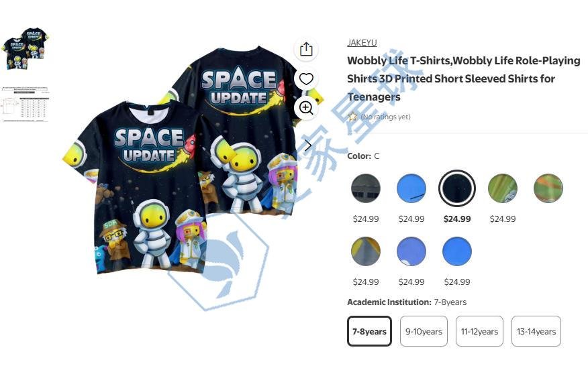Choose the 9-10years size option

coord(424,331)
